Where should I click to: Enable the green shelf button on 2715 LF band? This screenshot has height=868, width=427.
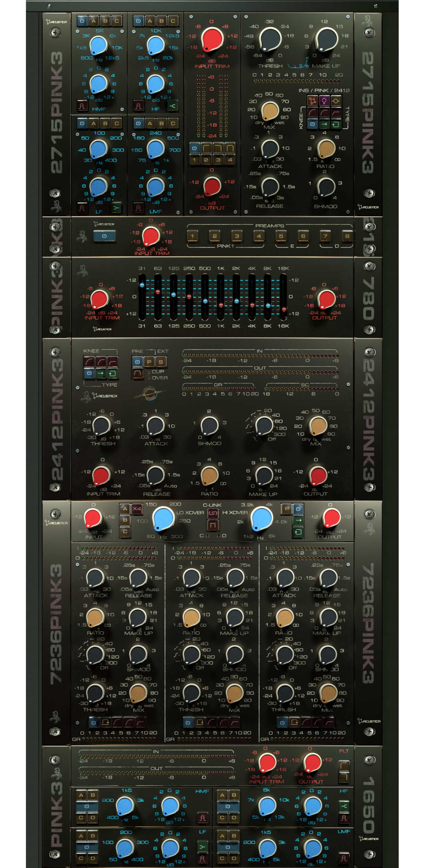point(116,208)
